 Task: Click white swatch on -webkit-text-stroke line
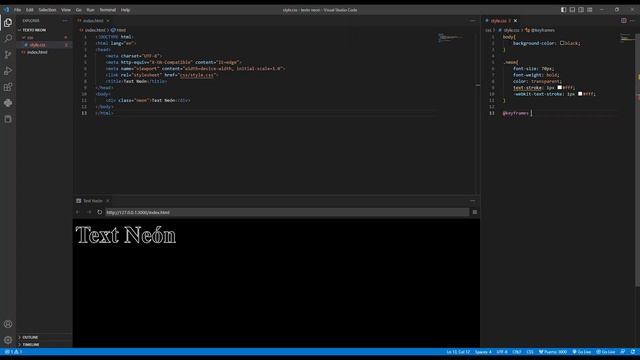click(x=580, y=94)
